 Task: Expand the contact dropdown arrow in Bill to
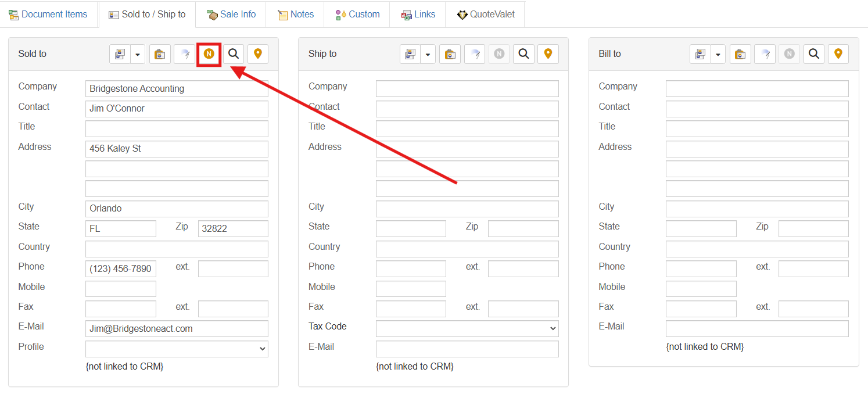(x=718, y=54)
